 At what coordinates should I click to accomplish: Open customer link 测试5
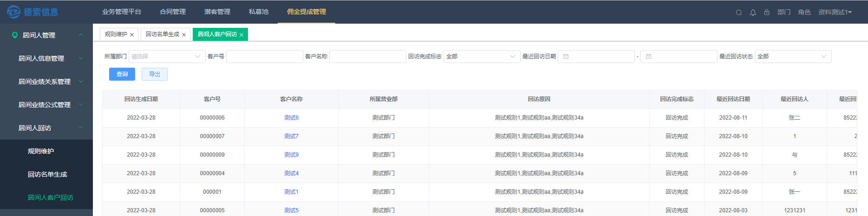[291, 210]
